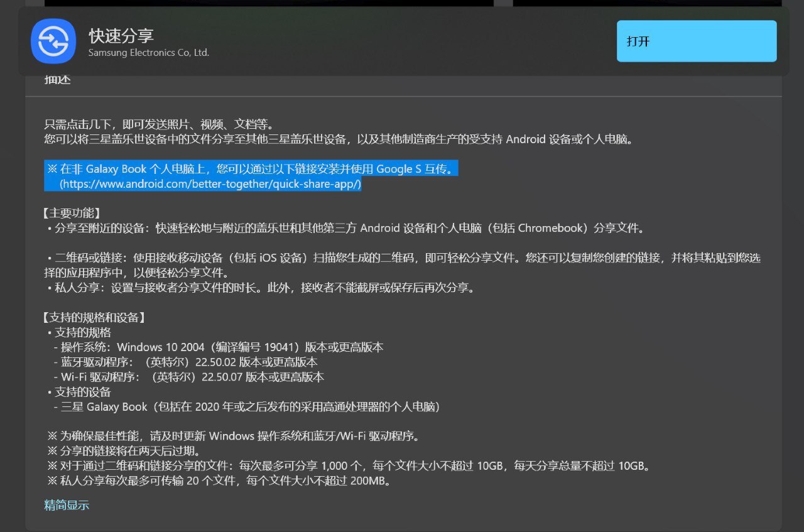804x532 pixels.
Task: Click the 【支持的规格和设备】 heading
Action: (95, 318)
